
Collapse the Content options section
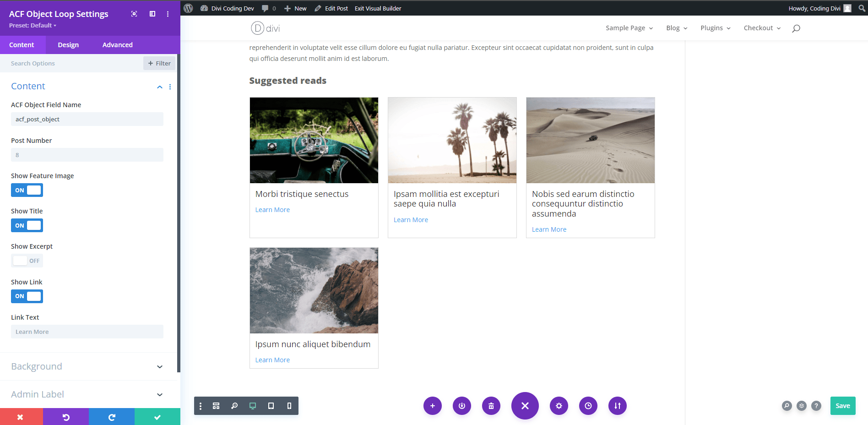point(159,87)
